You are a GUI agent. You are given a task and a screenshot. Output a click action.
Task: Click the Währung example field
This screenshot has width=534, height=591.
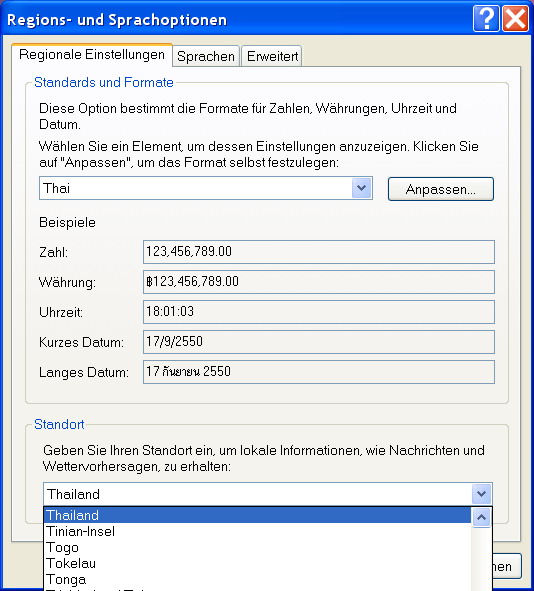click(319, 282)
